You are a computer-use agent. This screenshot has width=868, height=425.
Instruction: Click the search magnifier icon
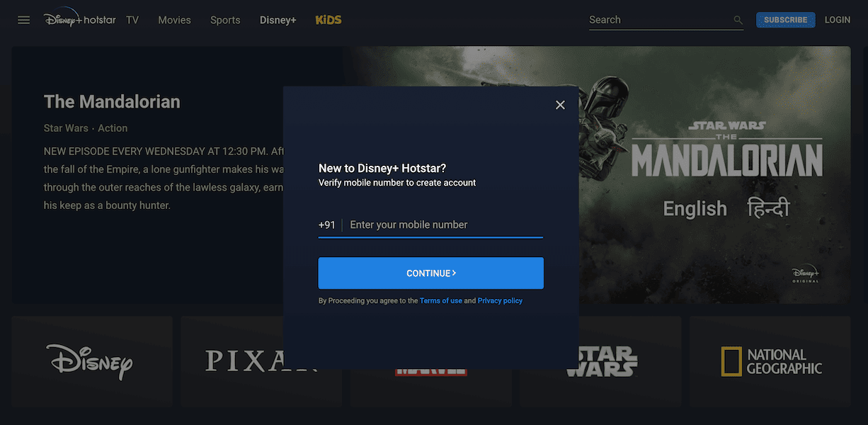(738, 20)
